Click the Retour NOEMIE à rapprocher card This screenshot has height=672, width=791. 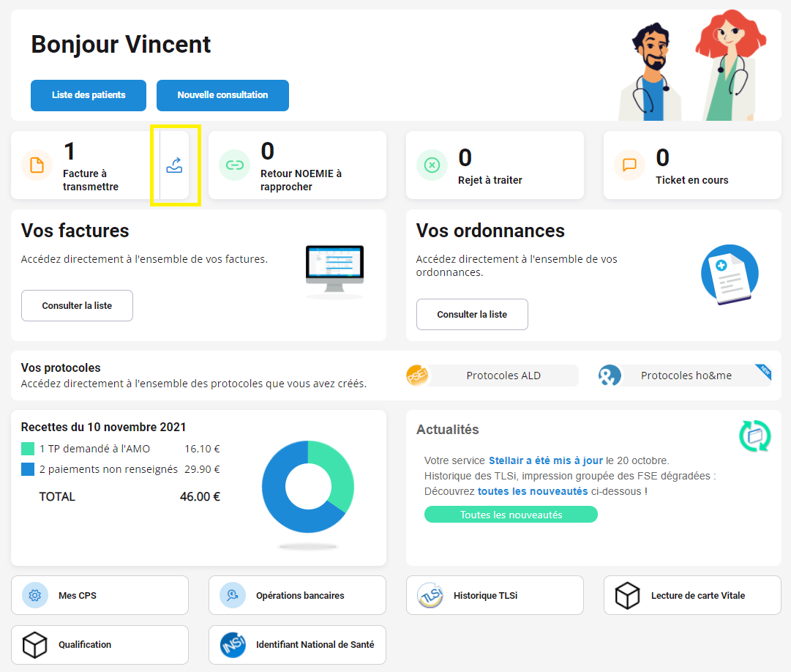(297, 165)
